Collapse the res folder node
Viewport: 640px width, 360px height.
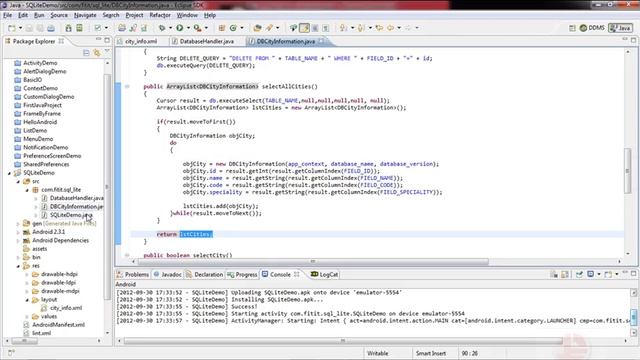18,266
